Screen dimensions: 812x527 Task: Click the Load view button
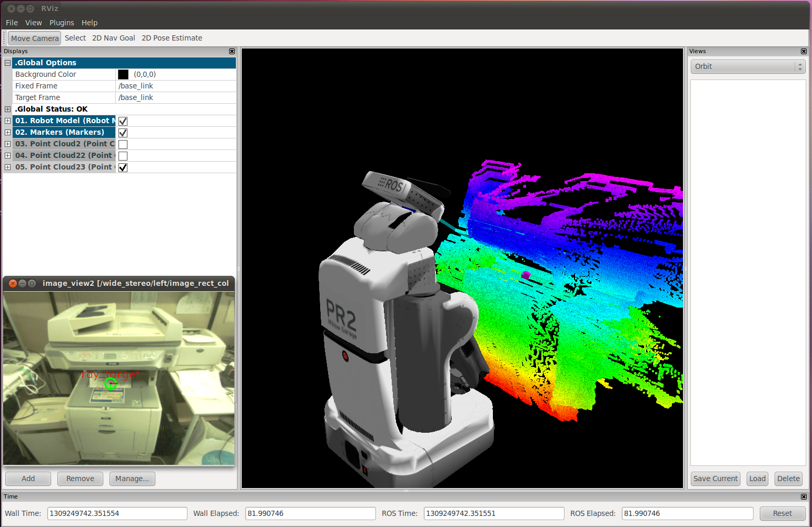tap(757, 479)
